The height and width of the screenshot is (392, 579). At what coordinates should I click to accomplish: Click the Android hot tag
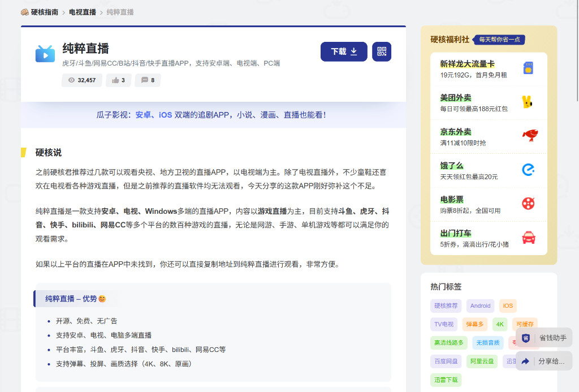point(480,305)
